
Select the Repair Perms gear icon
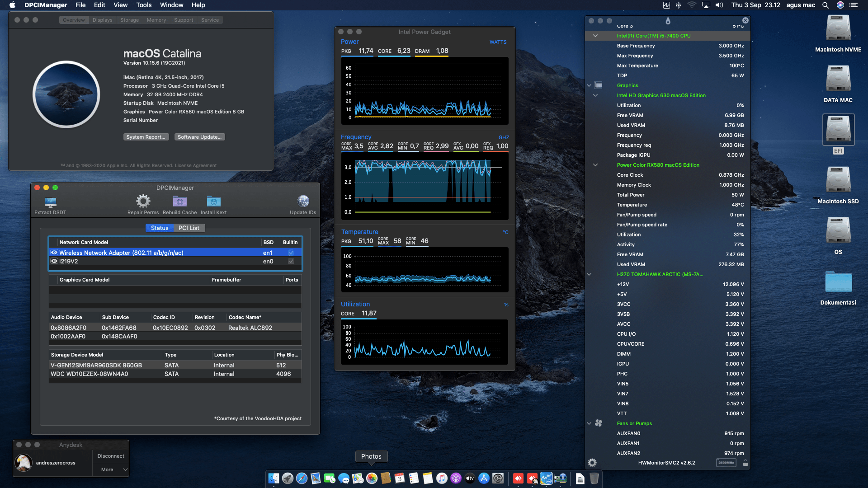(143, 201)
